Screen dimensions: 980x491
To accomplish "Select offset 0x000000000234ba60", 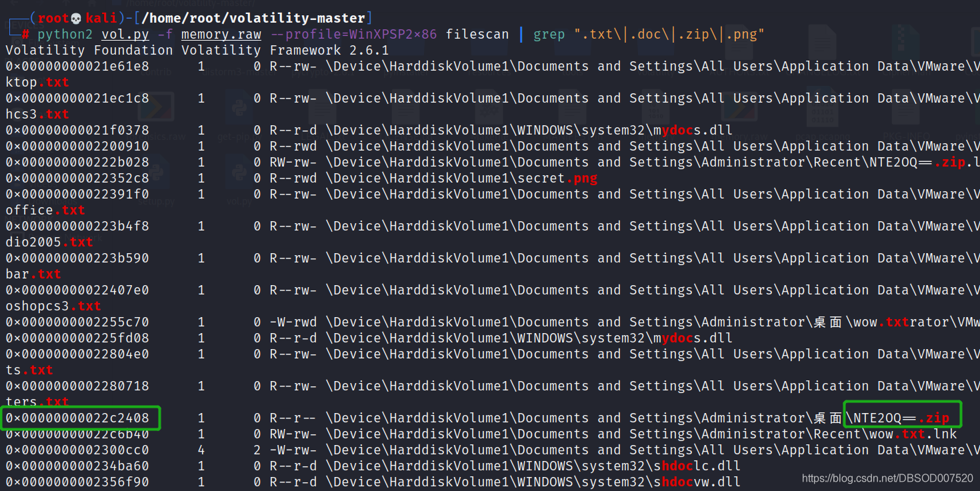I will point(77,466).
